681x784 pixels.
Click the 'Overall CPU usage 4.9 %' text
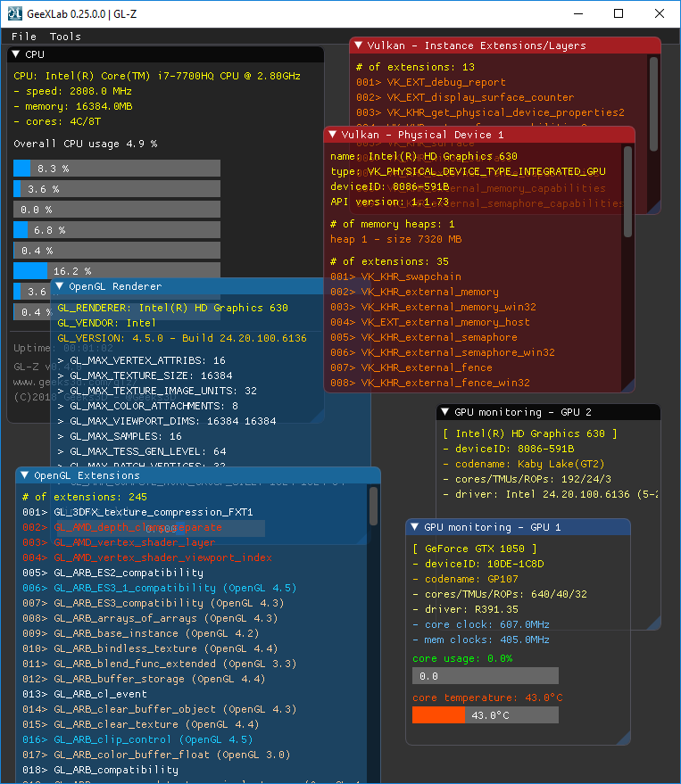(85, 144)
